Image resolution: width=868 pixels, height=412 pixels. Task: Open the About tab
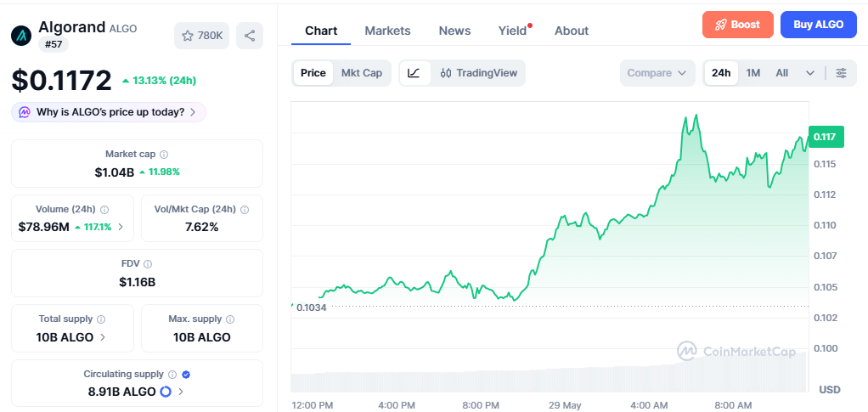click(x=572, y=31)
